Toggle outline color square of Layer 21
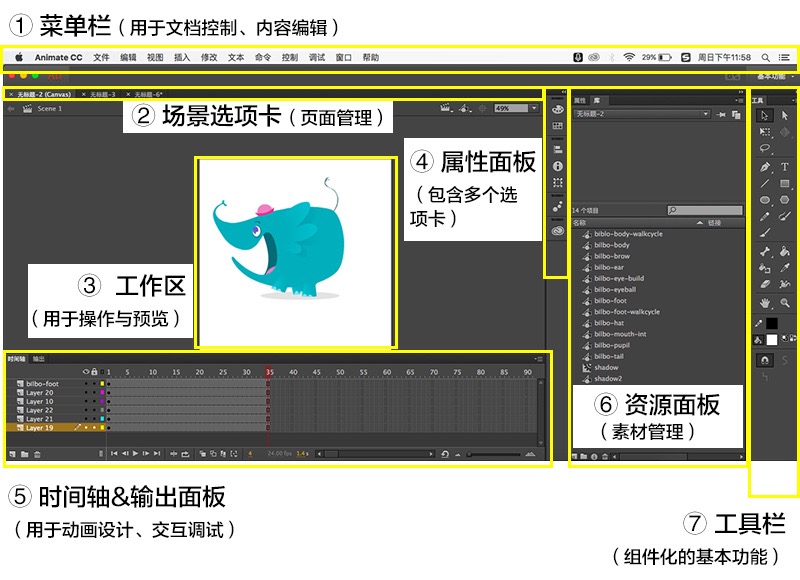The image size is (800, 580). (102, 419)
